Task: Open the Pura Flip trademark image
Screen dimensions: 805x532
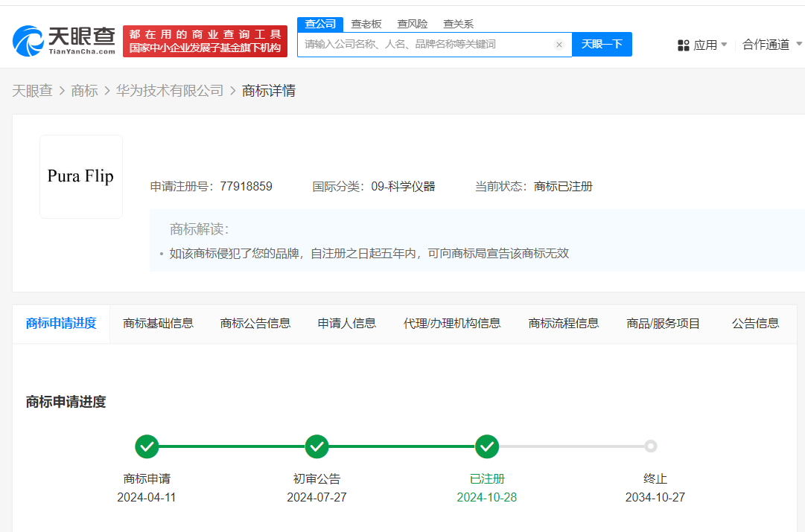Action: click(x=80, y=176)
